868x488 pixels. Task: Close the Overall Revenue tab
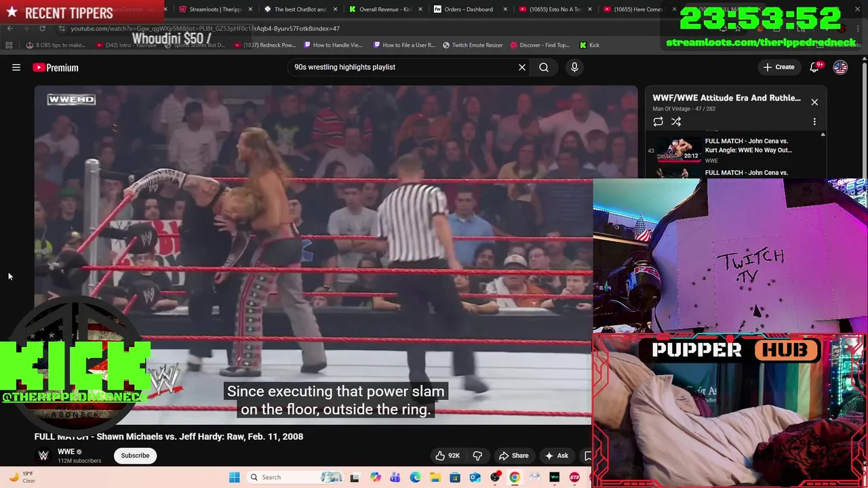tap(420, 9)
